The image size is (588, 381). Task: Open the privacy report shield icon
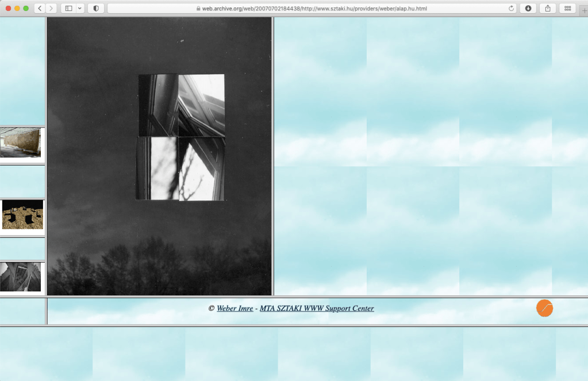[96, 8]
